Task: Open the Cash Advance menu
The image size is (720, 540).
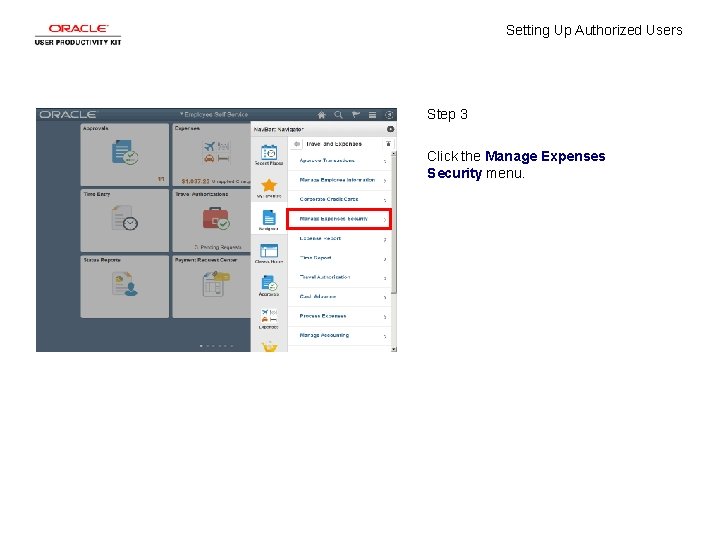Action: 339,297
